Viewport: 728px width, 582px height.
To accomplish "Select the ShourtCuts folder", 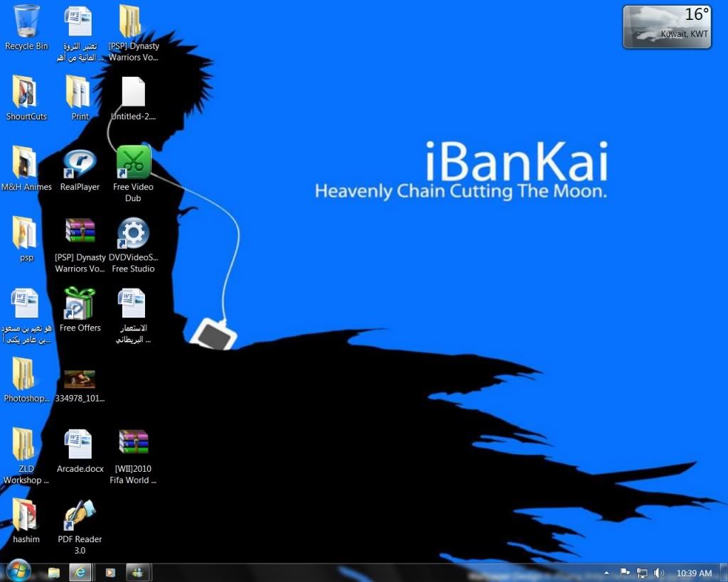I will click(x=25, y=92).
